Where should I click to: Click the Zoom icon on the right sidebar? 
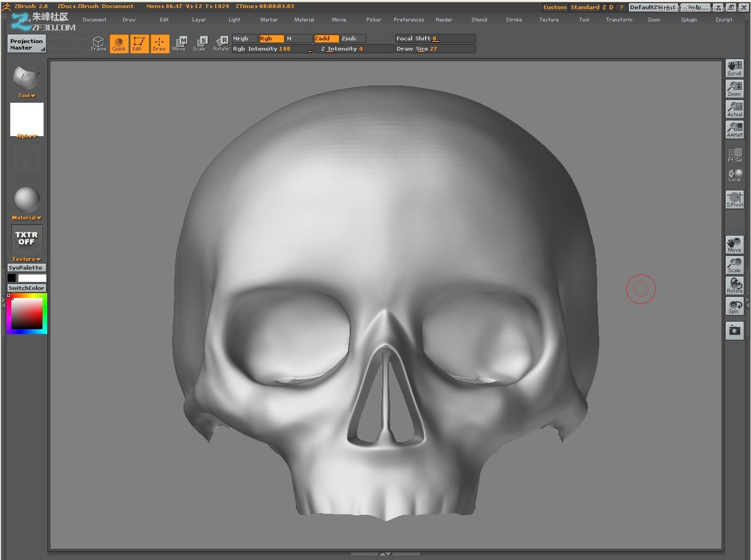(x=734, y=88)
